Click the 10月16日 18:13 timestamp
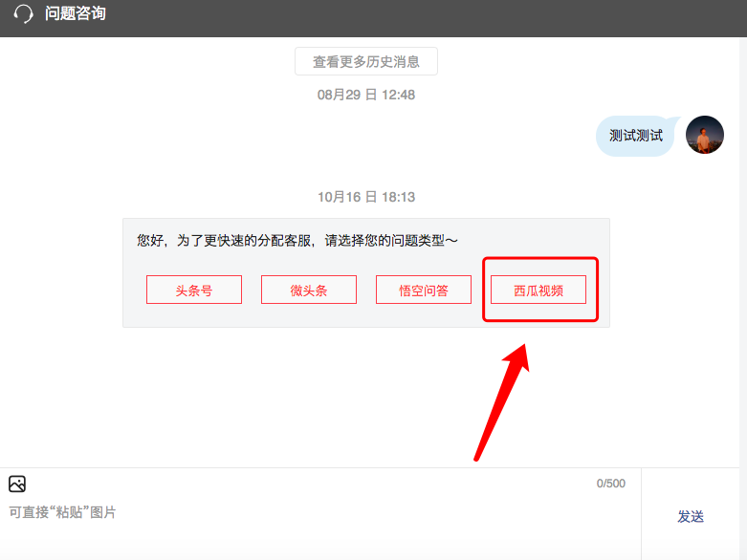The image size is (747, 560). [366, 197]
